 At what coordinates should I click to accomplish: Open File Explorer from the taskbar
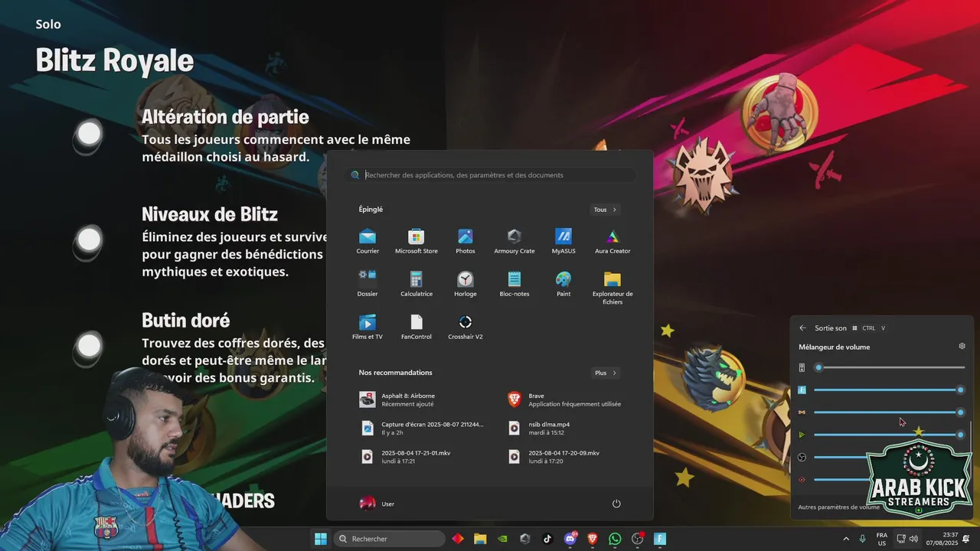[480, 539]
